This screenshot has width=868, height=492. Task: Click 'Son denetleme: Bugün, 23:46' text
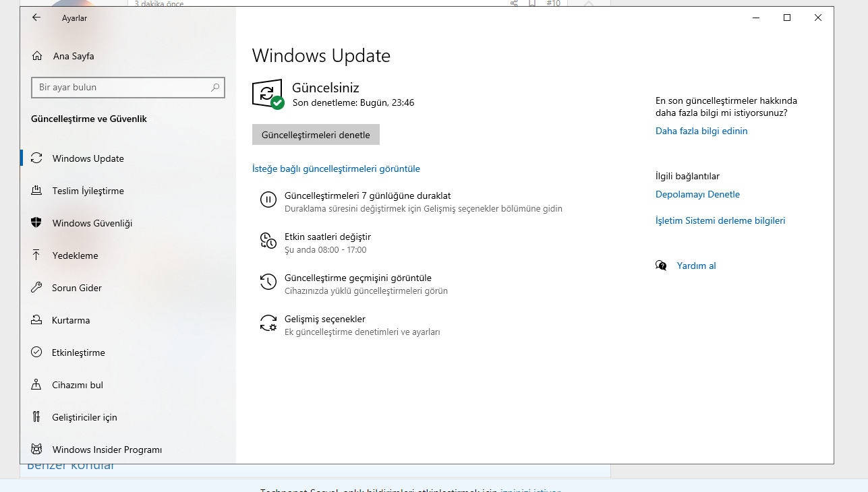tap(353, 102)
